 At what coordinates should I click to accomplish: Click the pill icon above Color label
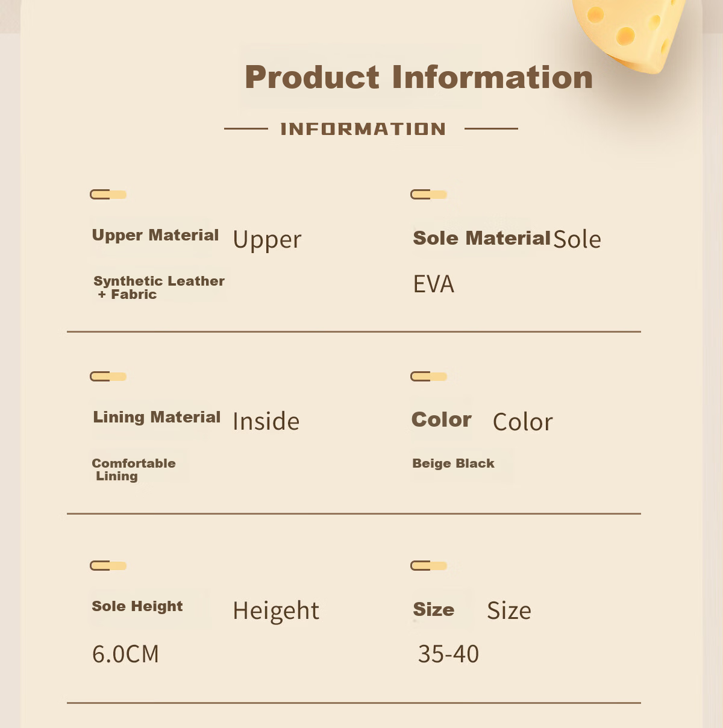429,376
